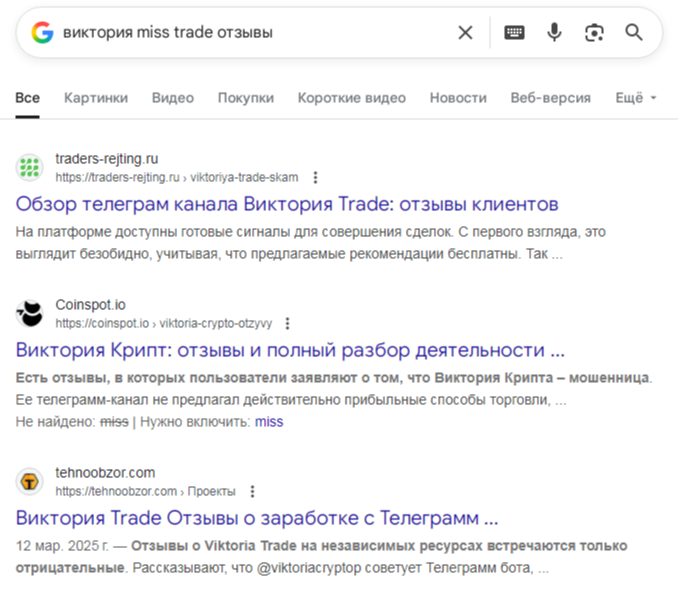678x592 pixels.
Task: Select the Видео search tab
Action: tap(173, 98)
